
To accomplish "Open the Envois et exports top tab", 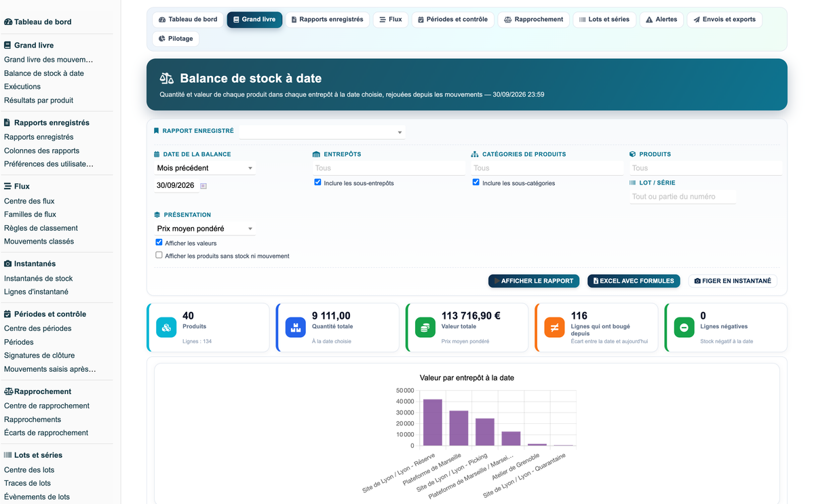I will [724, 20].
